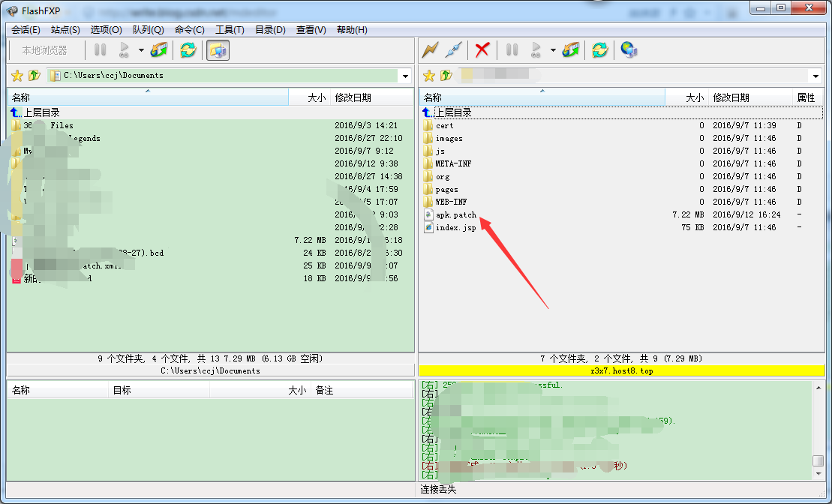Open the 会话(E) menu
Image resolution: width=832 pixels, height=504 pixels.
click(x=26, y=30)
